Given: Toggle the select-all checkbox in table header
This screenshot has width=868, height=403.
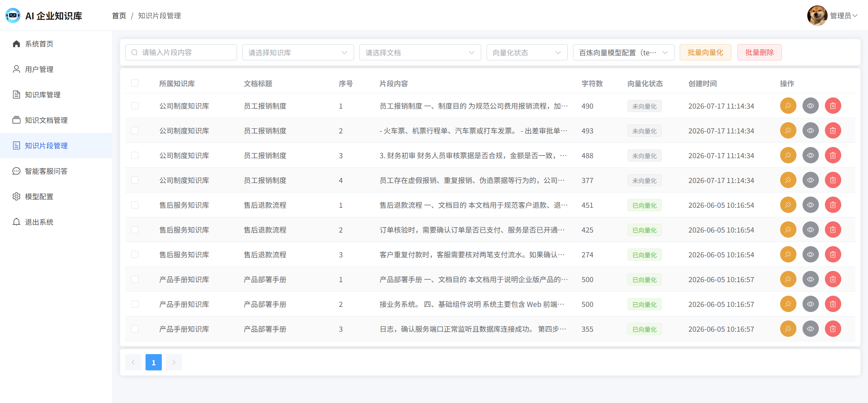Looking at the screenshot, I should [x=135, y=83].
